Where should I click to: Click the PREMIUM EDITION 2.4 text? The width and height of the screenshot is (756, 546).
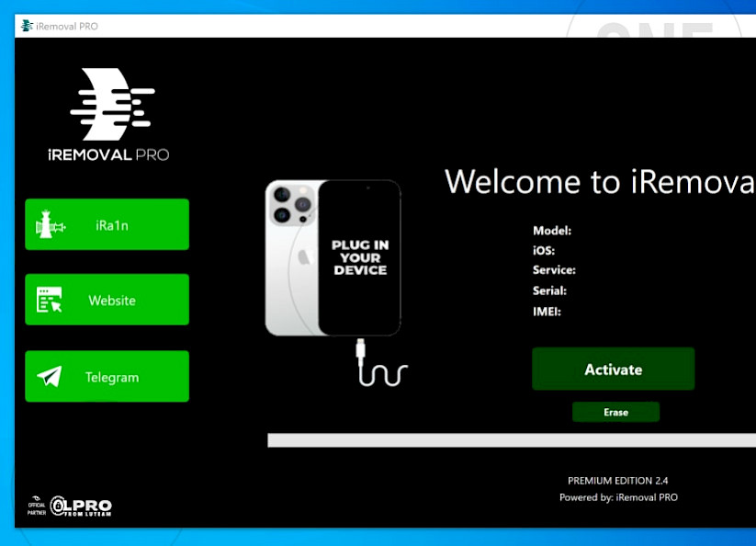(x=617, y=481)
